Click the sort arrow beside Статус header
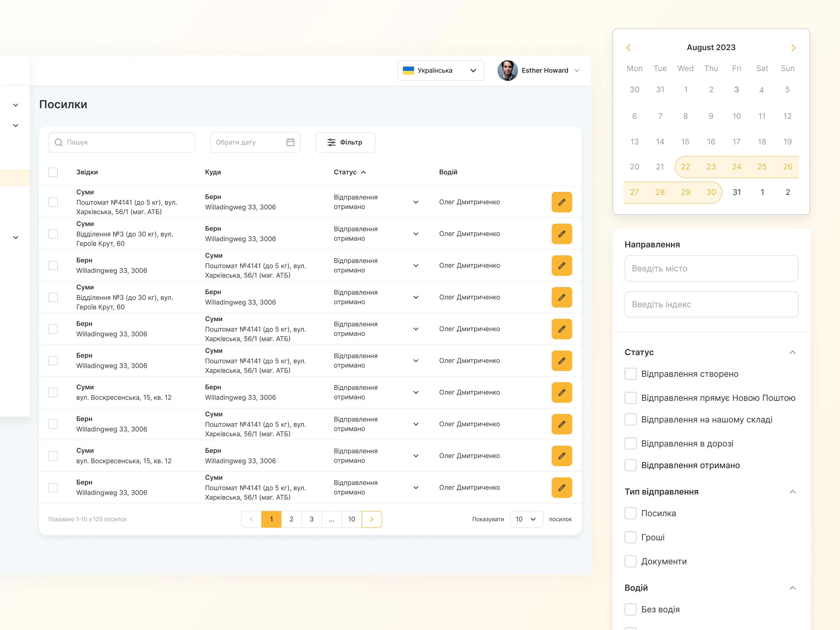The height and width of the screenshot is (630, 840). [x=363, y=172]
